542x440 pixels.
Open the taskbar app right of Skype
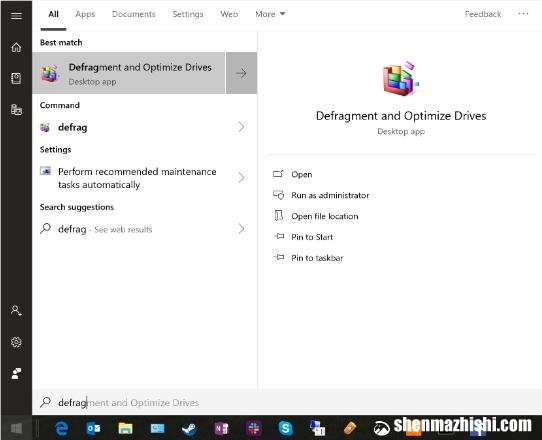point(317,428)
